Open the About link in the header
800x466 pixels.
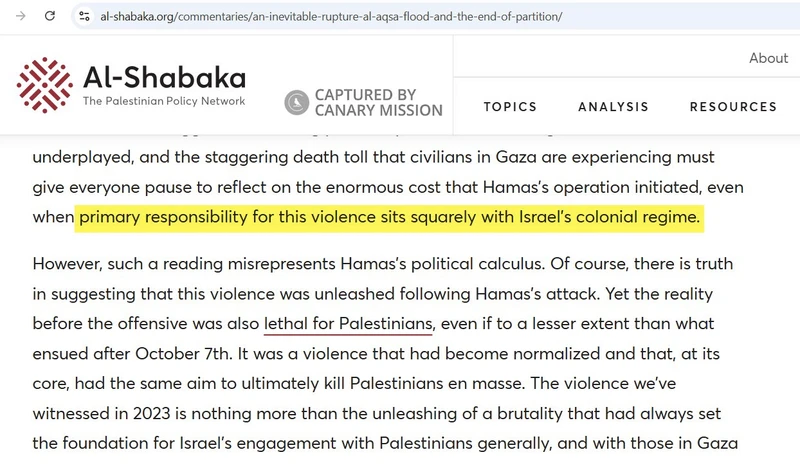768,58
